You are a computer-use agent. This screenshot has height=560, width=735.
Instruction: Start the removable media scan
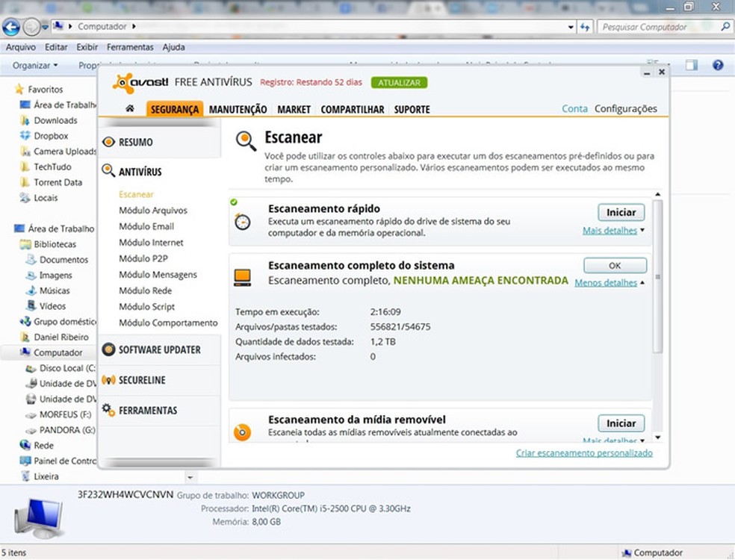click(621, 423)
